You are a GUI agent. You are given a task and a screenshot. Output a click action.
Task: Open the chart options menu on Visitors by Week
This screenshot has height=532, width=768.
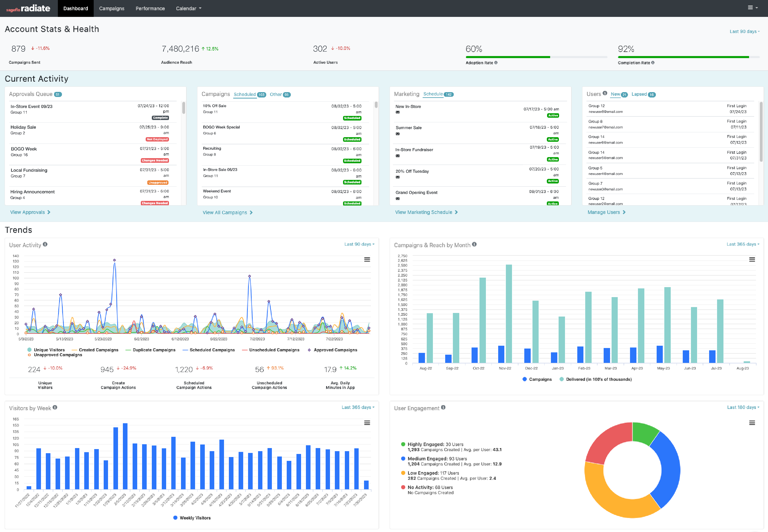pos(367,423)
